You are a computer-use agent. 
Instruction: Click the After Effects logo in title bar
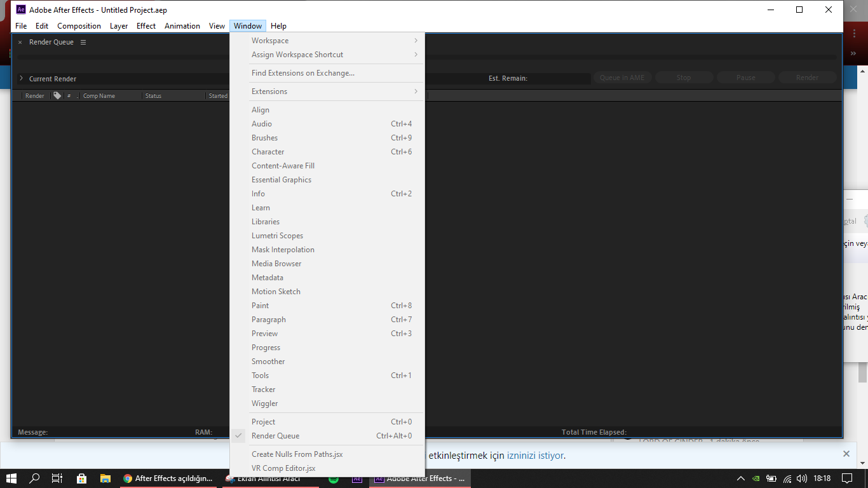pyautogui.click(x=21, y=10)
